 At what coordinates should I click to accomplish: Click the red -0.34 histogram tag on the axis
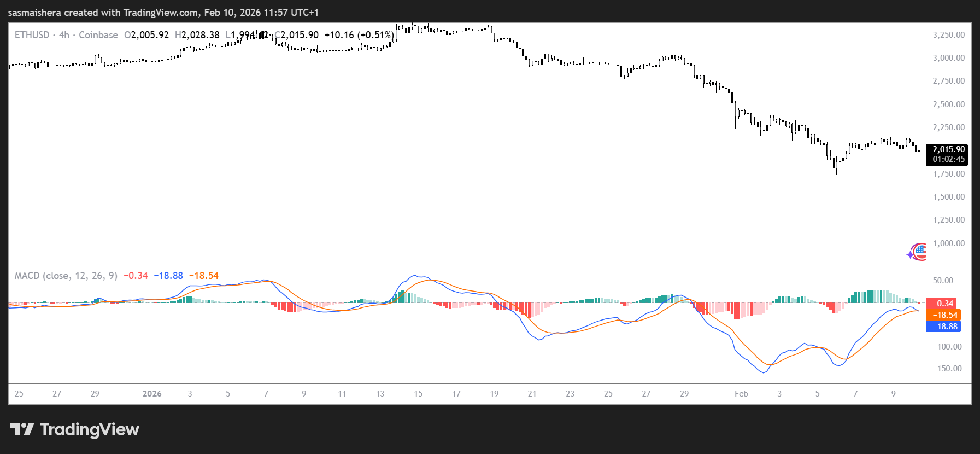click(x=941, y=304)
